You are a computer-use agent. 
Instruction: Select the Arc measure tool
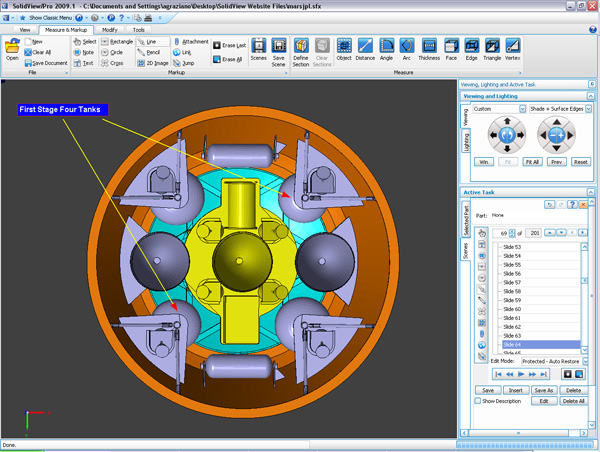(x=406, y=49)
